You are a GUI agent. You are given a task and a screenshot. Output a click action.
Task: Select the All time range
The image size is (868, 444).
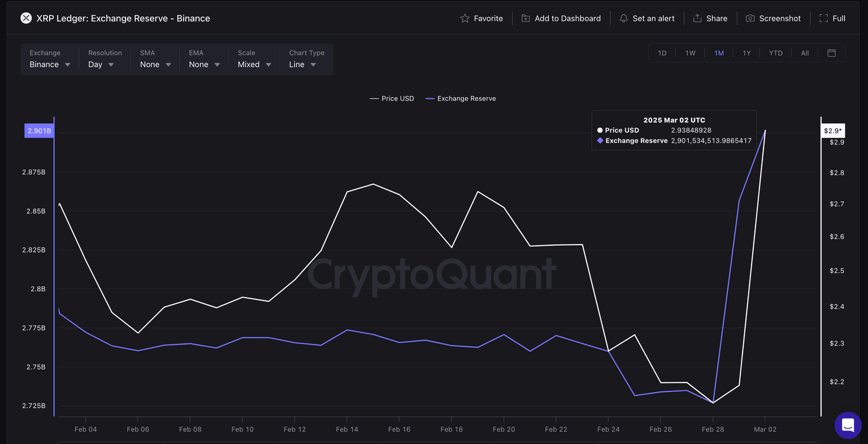[804, 53]
